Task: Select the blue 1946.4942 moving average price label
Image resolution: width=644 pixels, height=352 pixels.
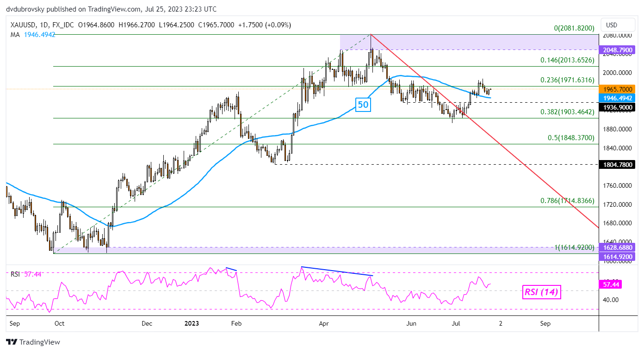Action: pyautogui.click(x=618, y=98)
